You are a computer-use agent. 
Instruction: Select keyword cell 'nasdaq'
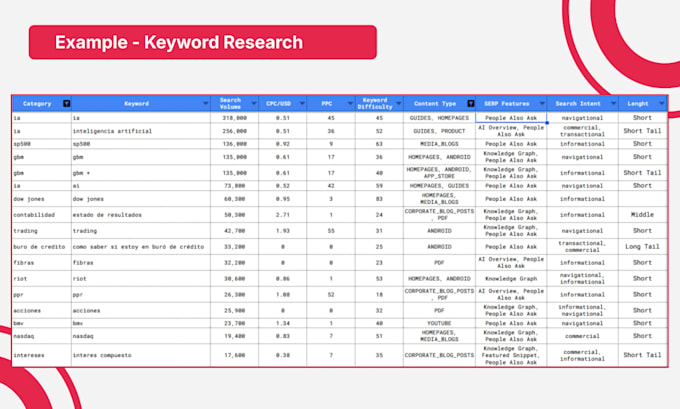(141, 336)
